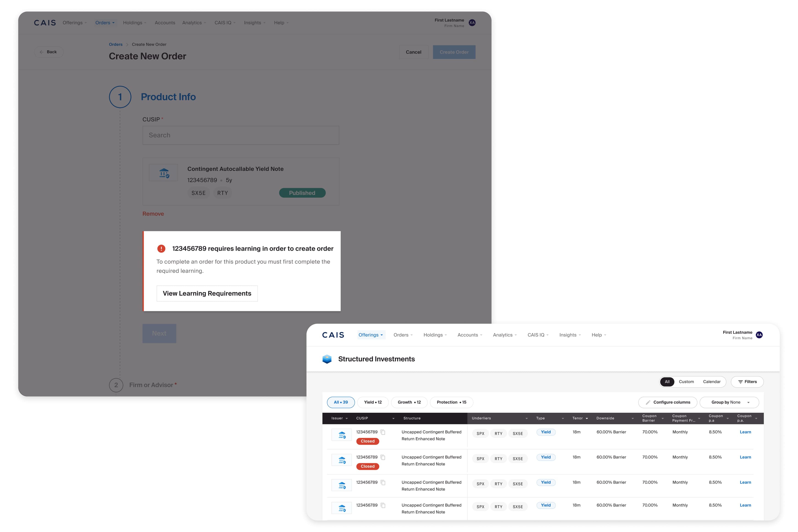Click the copy icon beside first row CUSIP

[x=383, y=432]
